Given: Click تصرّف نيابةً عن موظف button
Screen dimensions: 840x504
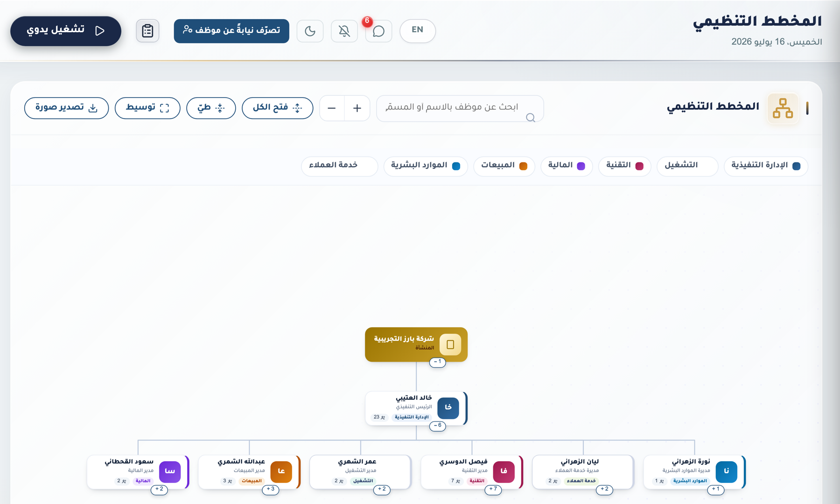Looking at the screenshot, I should [x=231, y=31].
